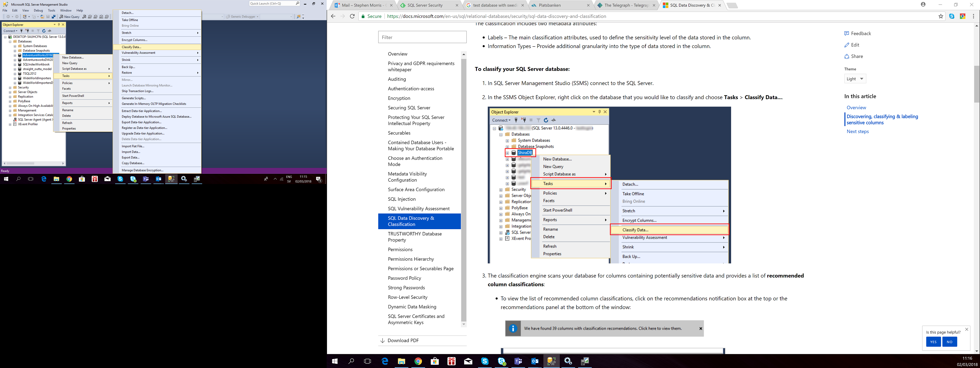Click the Filter input box in docs sidebar
This screenshot has height=368, width=980.
pos(422,37)
